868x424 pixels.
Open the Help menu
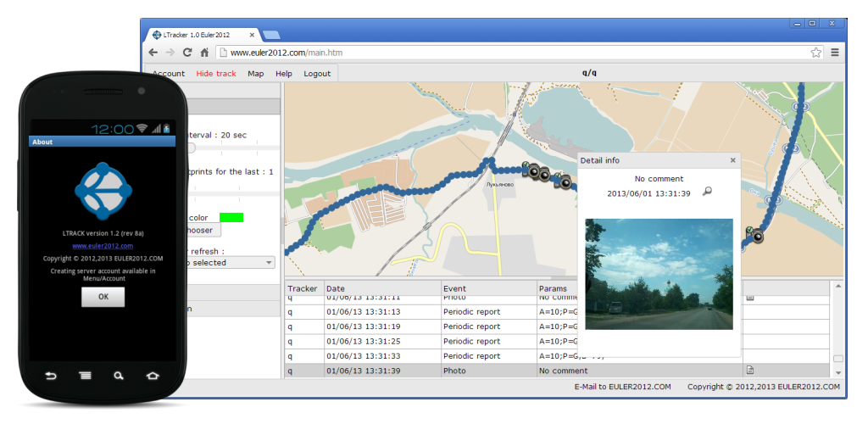(284, 74)
